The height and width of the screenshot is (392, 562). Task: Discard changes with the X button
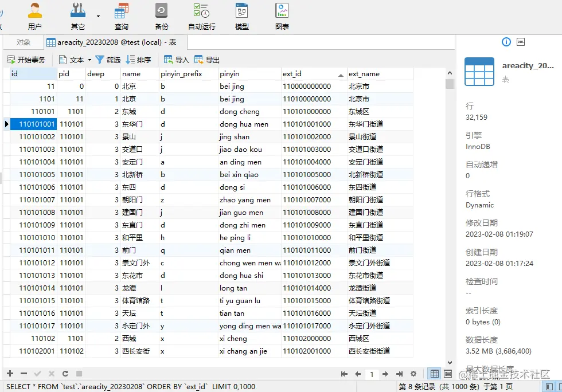(51, 374)
